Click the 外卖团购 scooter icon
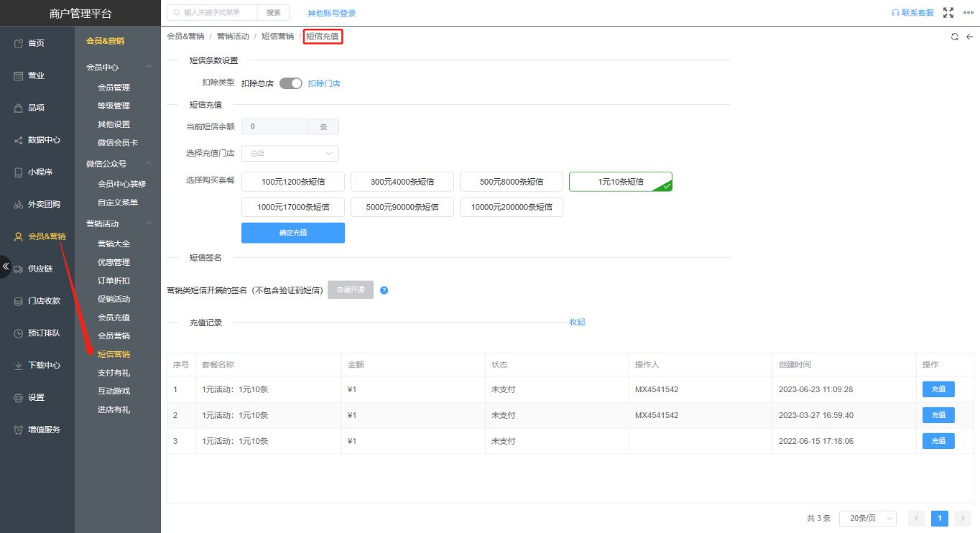This screenshot has width=980, height=533. [19, 205]
